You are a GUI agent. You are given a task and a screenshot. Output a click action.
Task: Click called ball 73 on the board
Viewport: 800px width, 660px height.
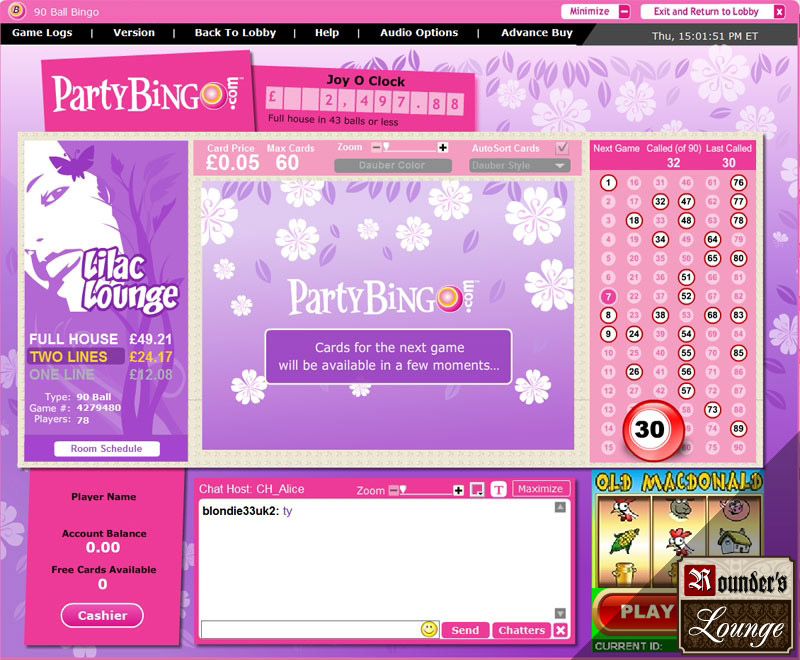(x=712, y=410)
